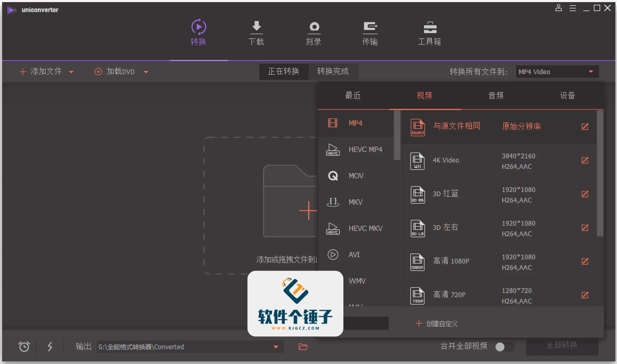Expand the 添加文件 dropdown arrow
This screenshot has width=617, height=364.
[72, 72]
